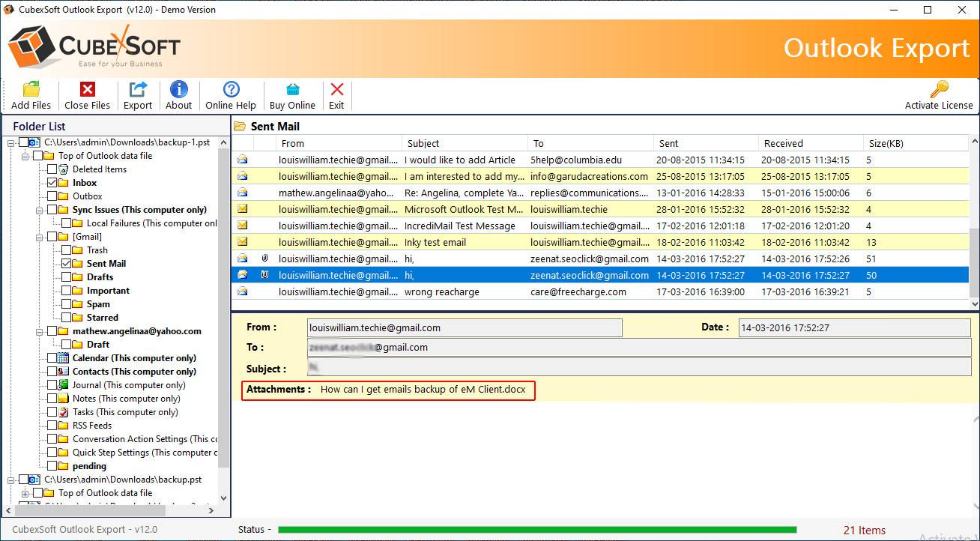
Task: Collapse the Sync Issues folder node
Action: pos(40,210)
